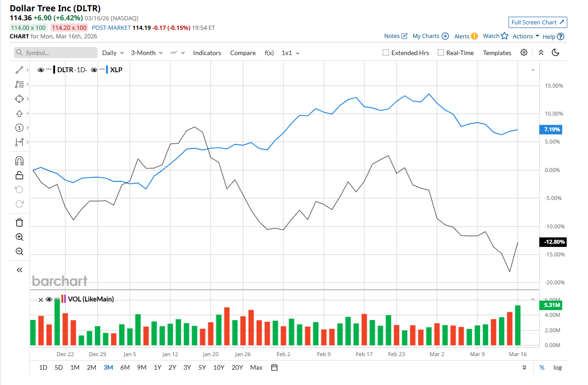588x385 pixels.
Task: Focus the Symbol search field
Action: [x=56, y=53]
